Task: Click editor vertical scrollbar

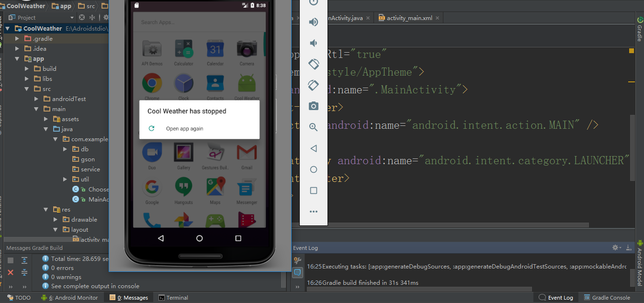Action: (x=633, y=148)
